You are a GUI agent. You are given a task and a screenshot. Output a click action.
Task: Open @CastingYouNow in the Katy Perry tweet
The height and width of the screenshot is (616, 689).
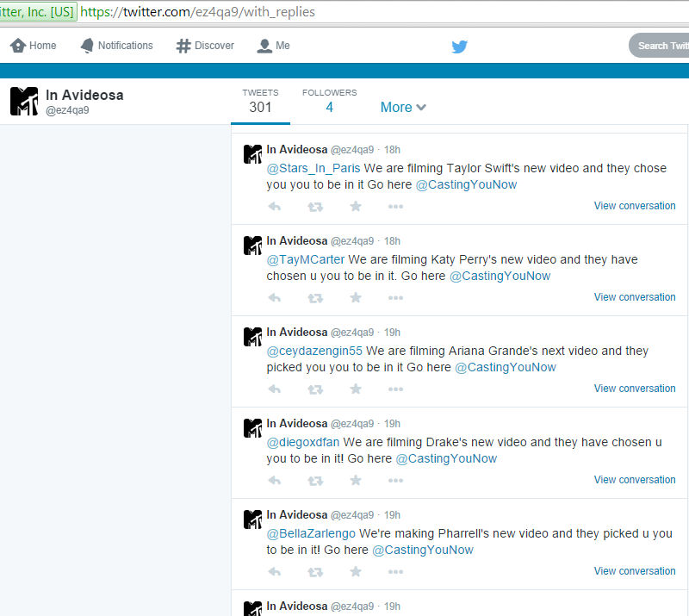click(500, 276)
